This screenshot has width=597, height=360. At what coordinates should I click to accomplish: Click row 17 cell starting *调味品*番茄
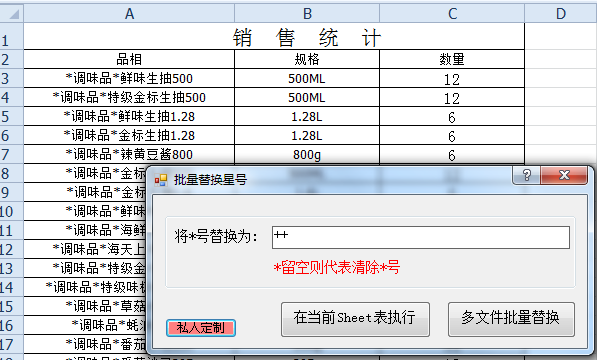(85, 344)
